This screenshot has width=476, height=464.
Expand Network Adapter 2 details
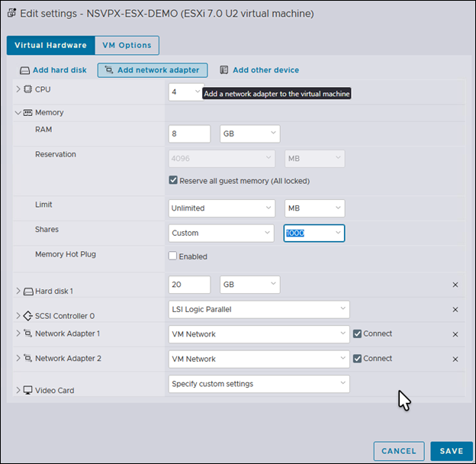pos(18,358)
